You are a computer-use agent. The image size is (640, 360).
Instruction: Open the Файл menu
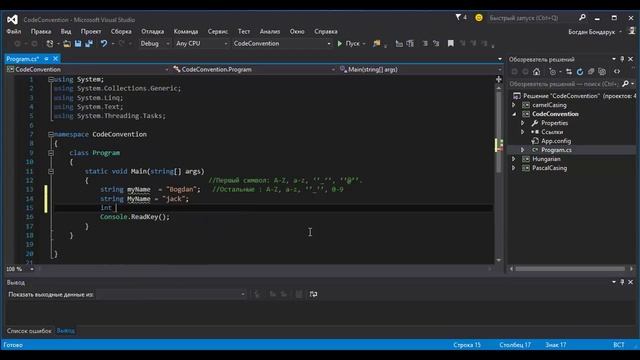tap(13, 31)
